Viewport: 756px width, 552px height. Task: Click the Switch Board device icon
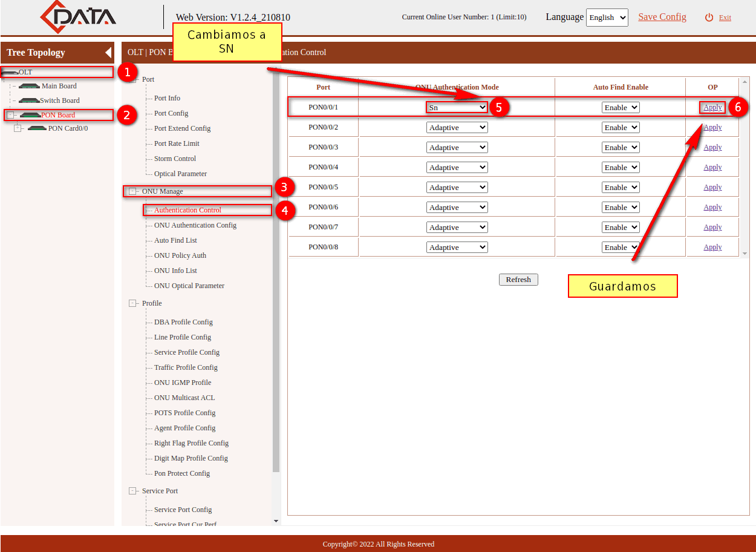[28, 100]
